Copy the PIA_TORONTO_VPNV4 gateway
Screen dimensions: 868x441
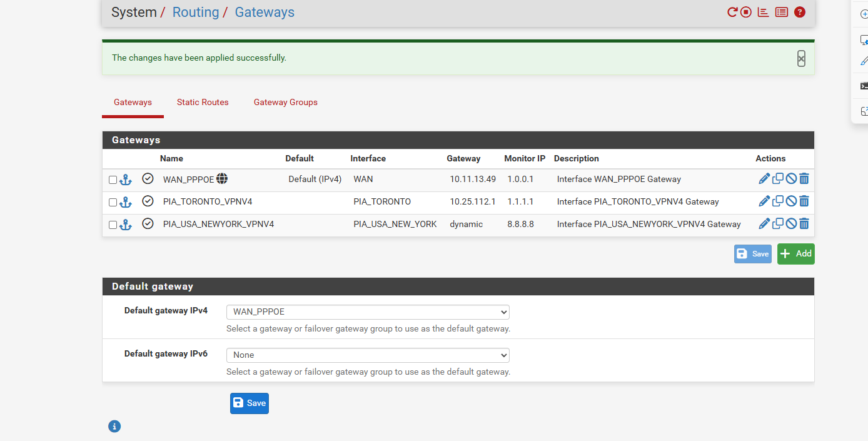pos(778,201)
